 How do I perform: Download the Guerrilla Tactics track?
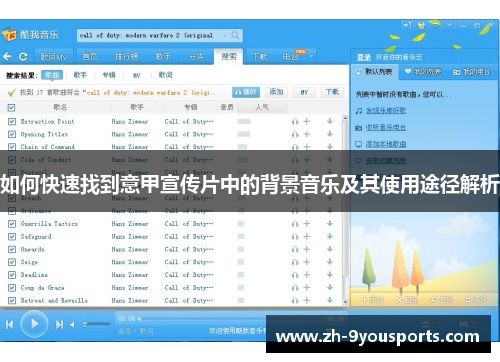[330, 224]
